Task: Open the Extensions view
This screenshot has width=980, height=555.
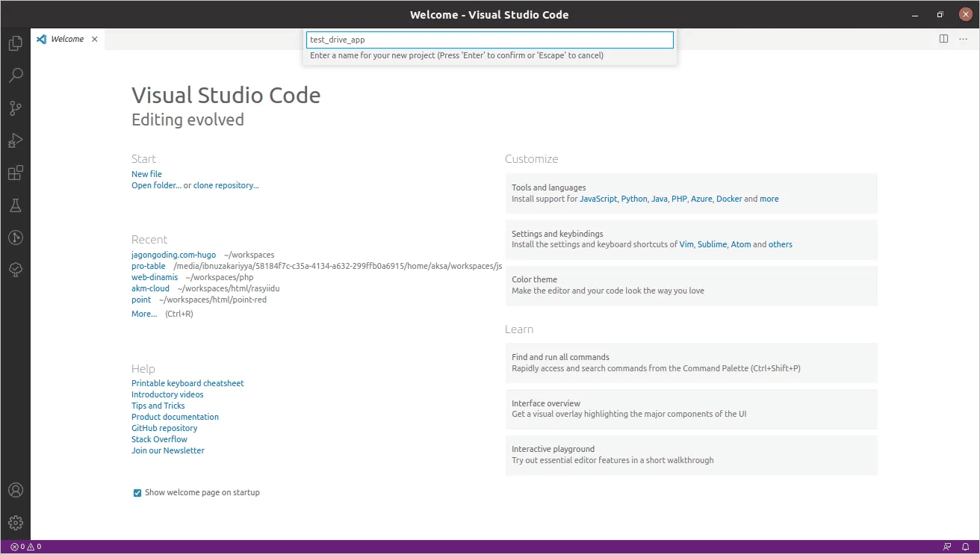Action: click(x=15, y=173)
